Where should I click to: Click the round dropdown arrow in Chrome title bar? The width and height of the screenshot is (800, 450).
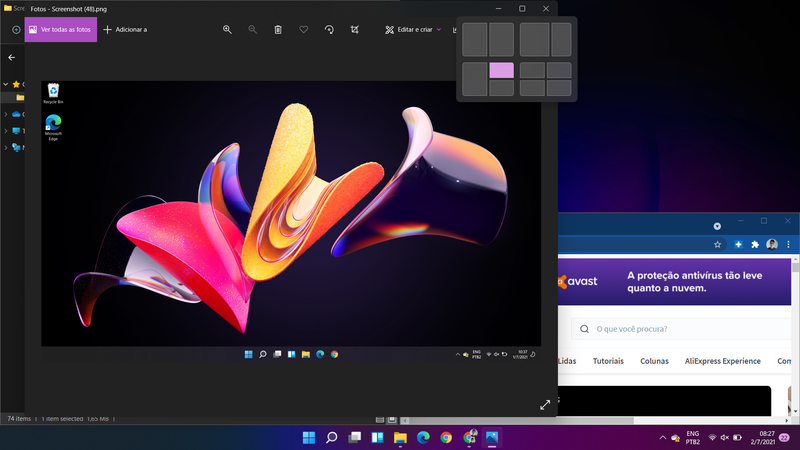(x=717, y=226)
